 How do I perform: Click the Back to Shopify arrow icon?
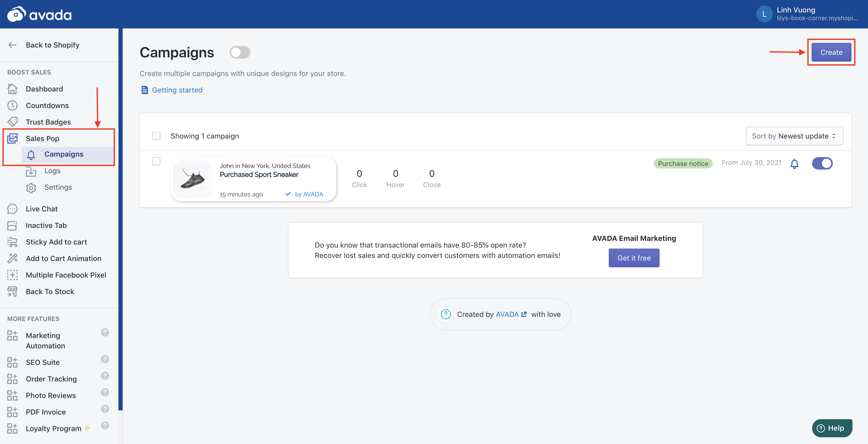tap(12, 45)
